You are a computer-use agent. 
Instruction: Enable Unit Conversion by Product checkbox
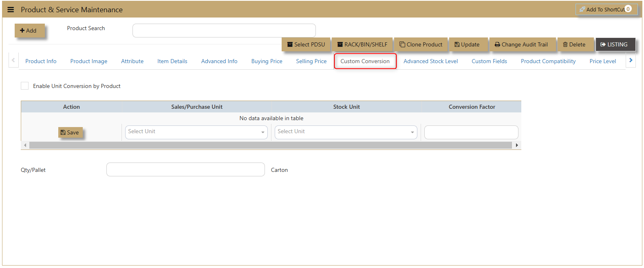(25, 86)
